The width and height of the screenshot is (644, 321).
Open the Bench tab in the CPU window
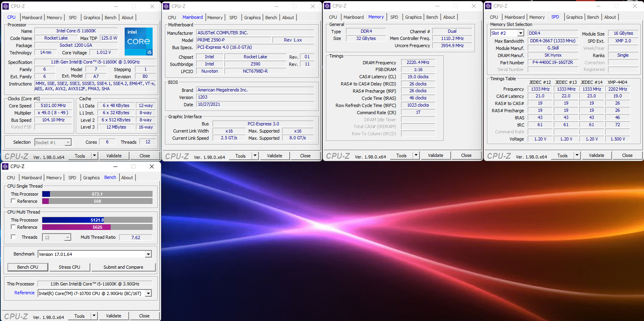111,18
